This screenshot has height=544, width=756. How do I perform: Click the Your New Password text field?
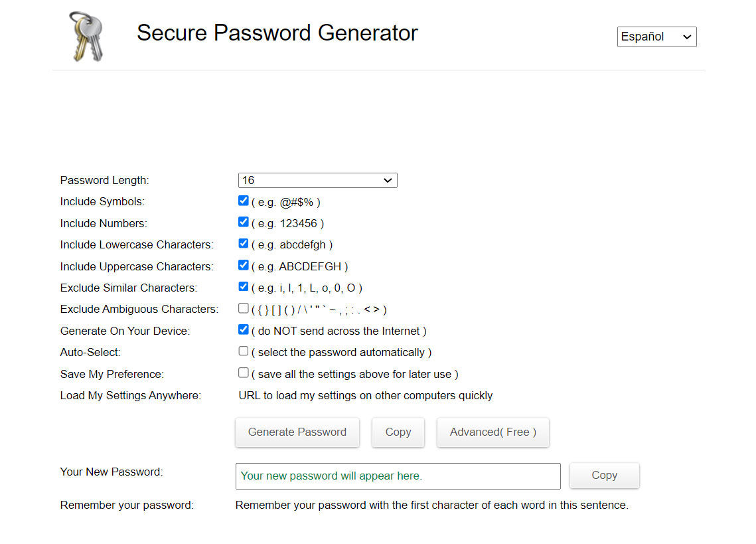398,476
